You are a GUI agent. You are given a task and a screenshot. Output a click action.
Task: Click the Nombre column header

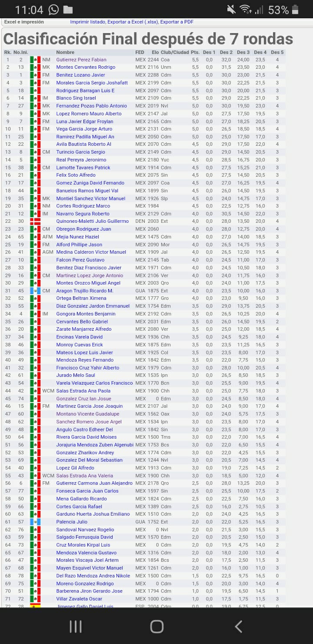tap(65, 52)
